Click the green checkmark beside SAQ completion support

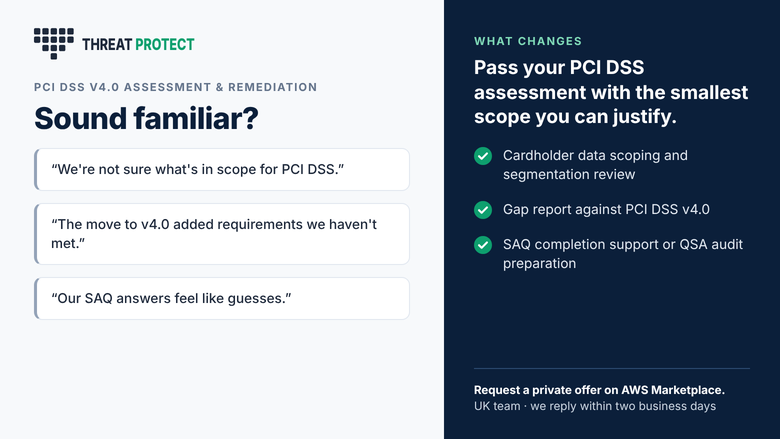(x=483, y=245)
